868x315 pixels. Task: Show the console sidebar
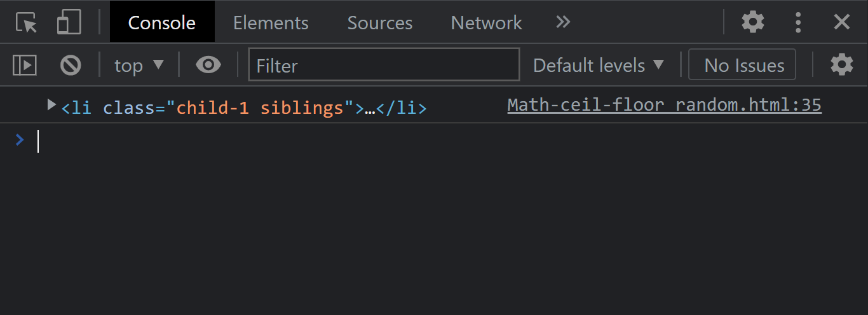pos(25,65)
